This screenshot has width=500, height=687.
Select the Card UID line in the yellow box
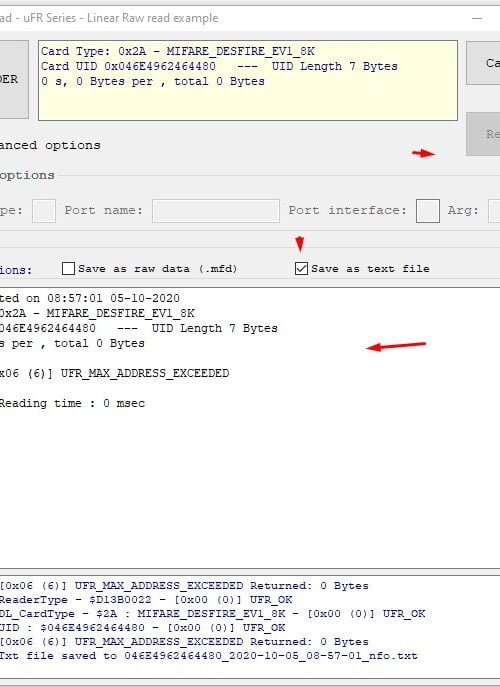tap(219, 67)
